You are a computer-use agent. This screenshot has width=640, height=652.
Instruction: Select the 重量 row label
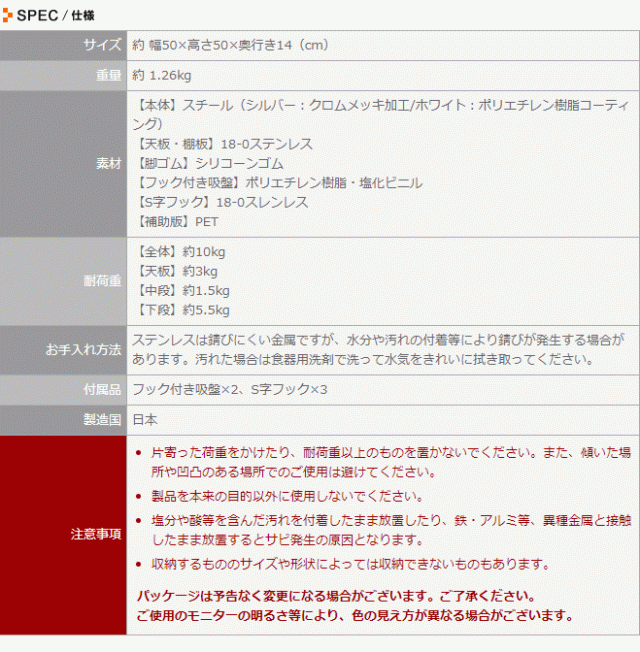108,76
